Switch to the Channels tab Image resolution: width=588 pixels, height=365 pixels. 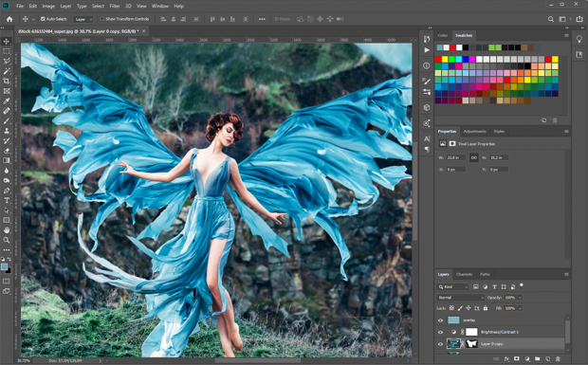click(x=464, y=274)
